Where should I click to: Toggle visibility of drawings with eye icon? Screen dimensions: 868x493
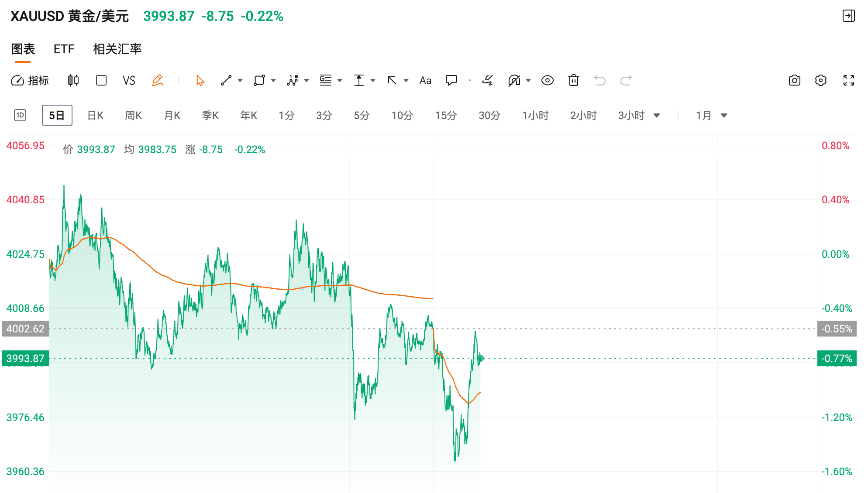[547, 80]
